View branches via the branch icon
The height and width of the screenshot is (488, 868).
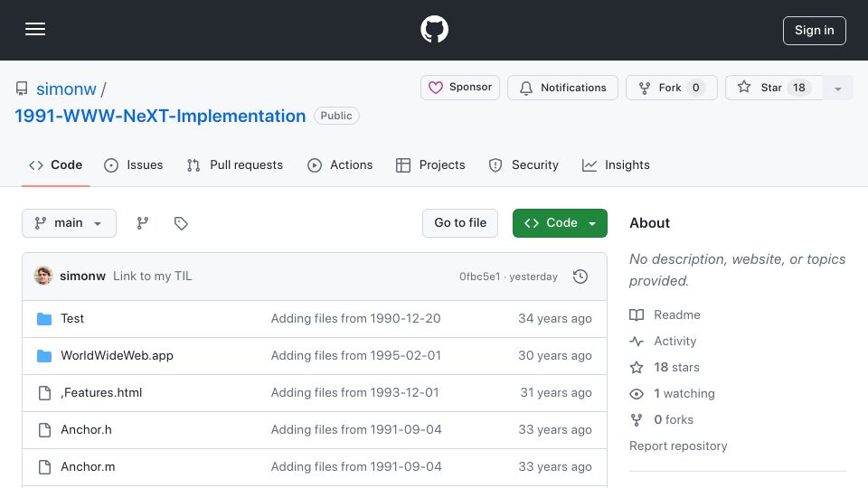tap(143, 223)
